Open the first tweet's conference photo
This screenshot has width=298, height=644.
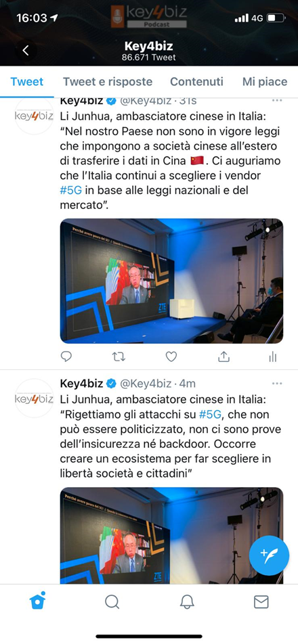(x=171, y=281)
